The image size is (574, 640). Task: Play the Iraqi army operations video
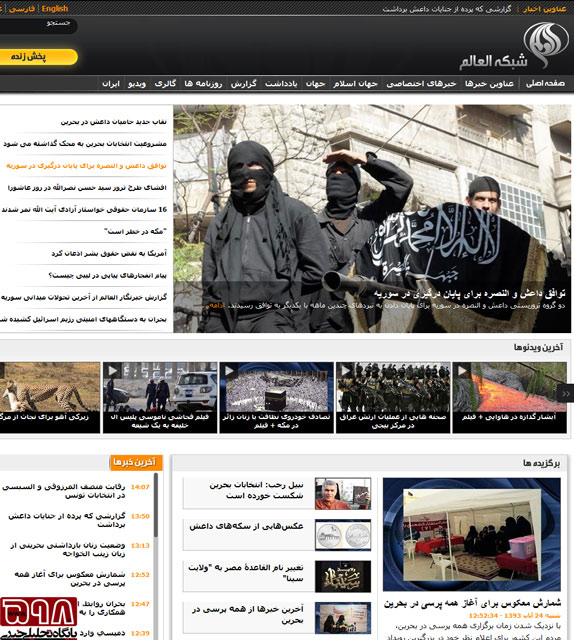(393, 387)
